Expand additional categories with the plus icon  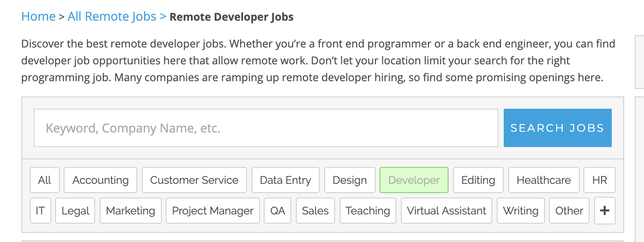click(x=605, y=211)
